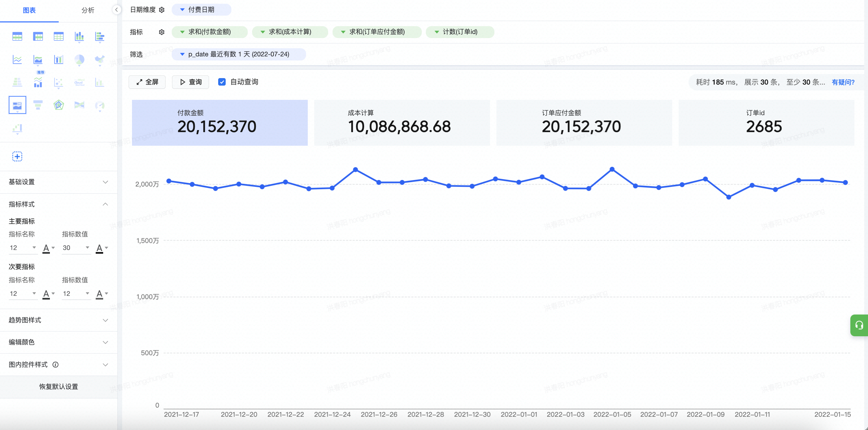Viewport: 868px width, 430px height.
Task: Select the detail table chart type
Action: 17,36
